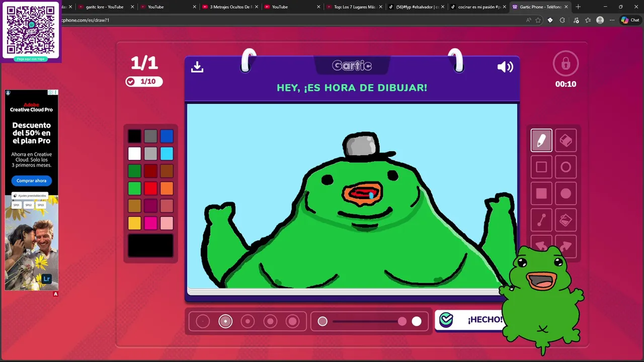
Task: Pick hot pink color swatch
Action: [x=150, y=223]
